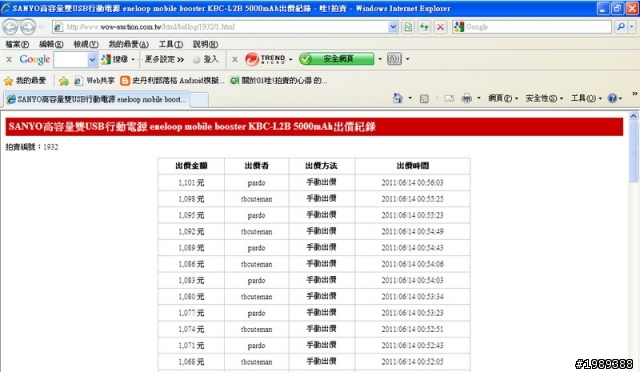Image resolution: width=640 pixels, height=372 pixels.
Task: Expand the command bar overflow chevron
Action: [x=635, y=94]
